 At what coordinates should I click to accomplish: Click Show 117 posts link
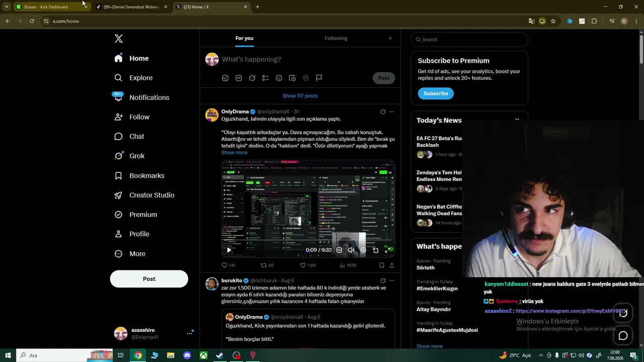[x=300, y=96]
